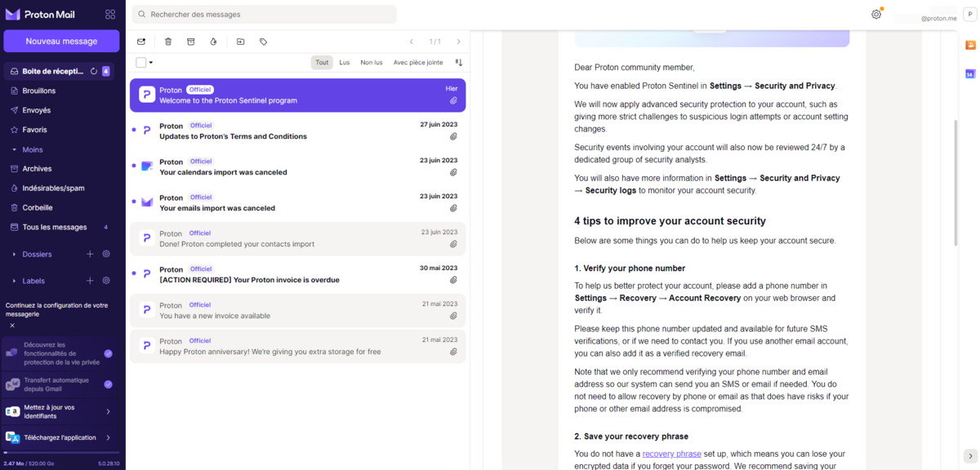Dismiss the mailbox configuration checklist

[12, 326]
